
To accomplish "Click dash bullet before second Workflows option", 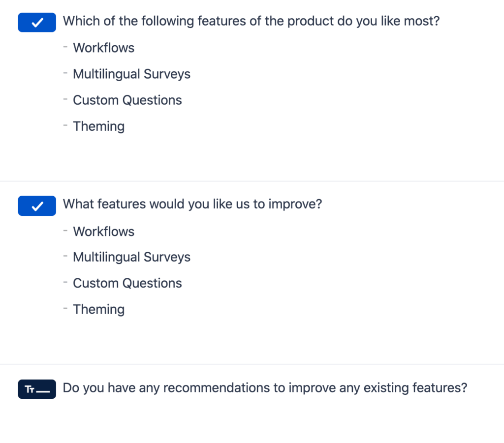I will pyautogui.click(x=65, y=231).
